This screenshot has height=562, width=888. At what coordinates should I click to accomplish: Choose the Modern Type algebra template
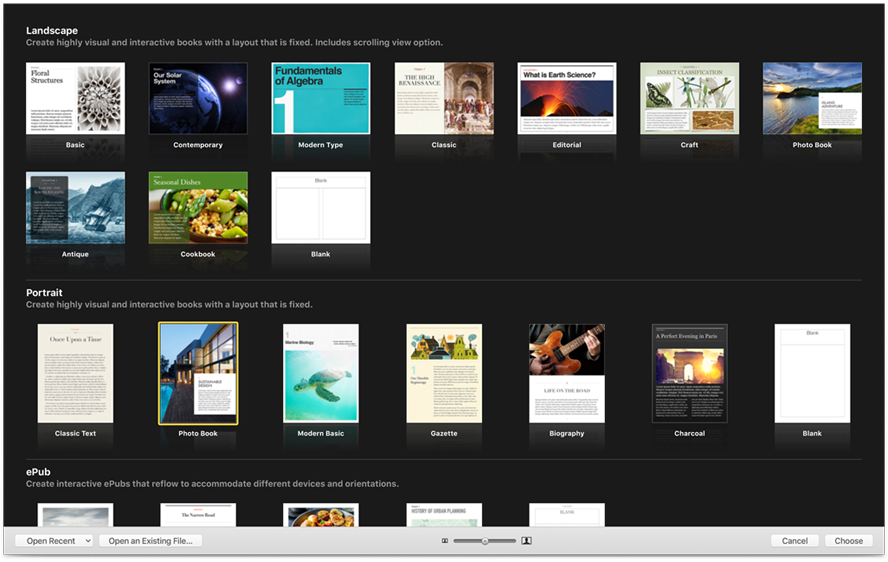click(x=321, y=99)
